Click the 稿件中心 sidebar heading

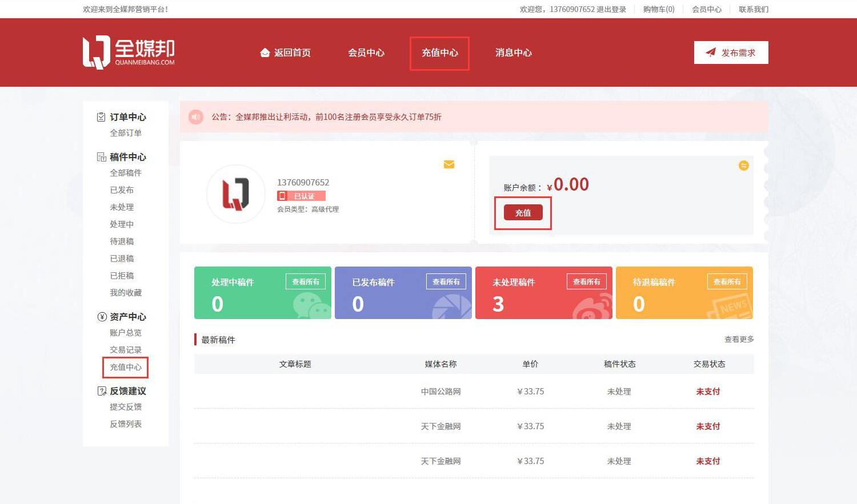(128, 157)
